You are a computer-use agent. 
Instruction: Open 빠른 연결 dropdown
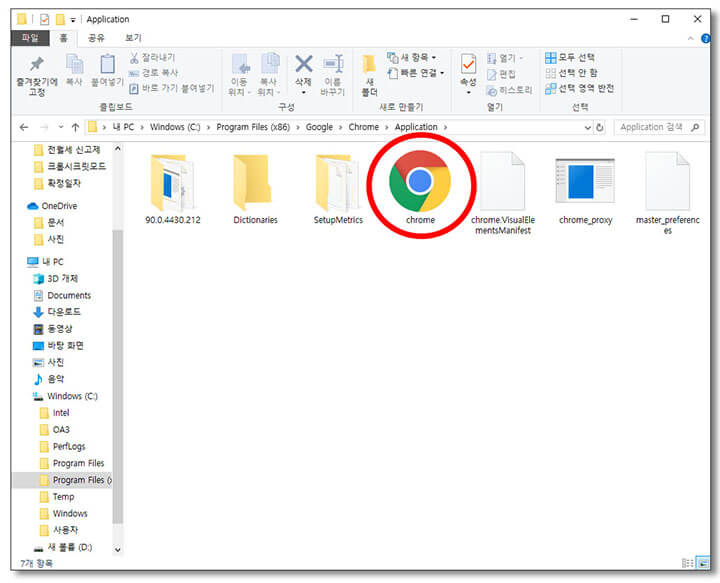coord(416,73)
